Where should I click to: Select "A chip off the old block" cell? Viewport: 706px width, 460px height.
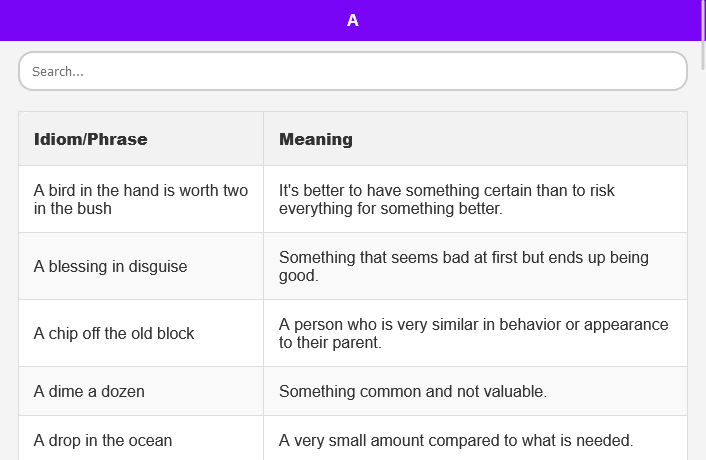click(x=114, y=333)
